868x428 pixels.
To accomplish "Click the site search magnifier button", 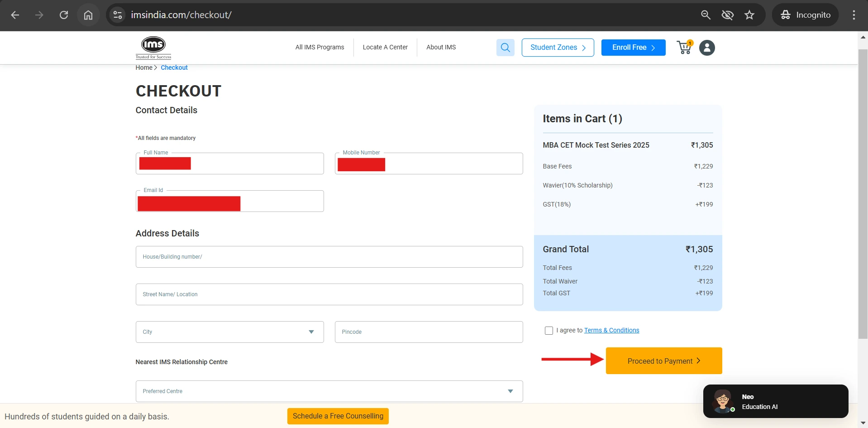I will tap(506, 48).
